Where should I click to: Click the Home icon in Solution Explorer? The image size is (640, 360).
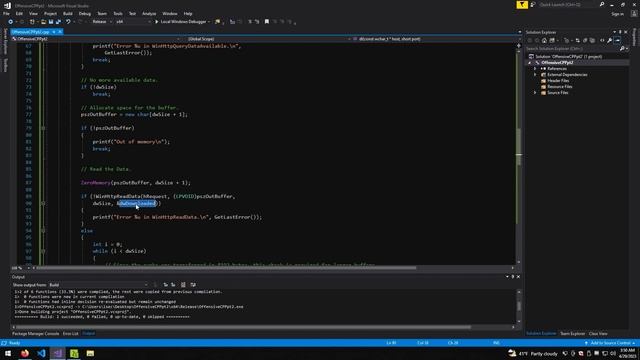pyautogui.click(x=544, y=40)
